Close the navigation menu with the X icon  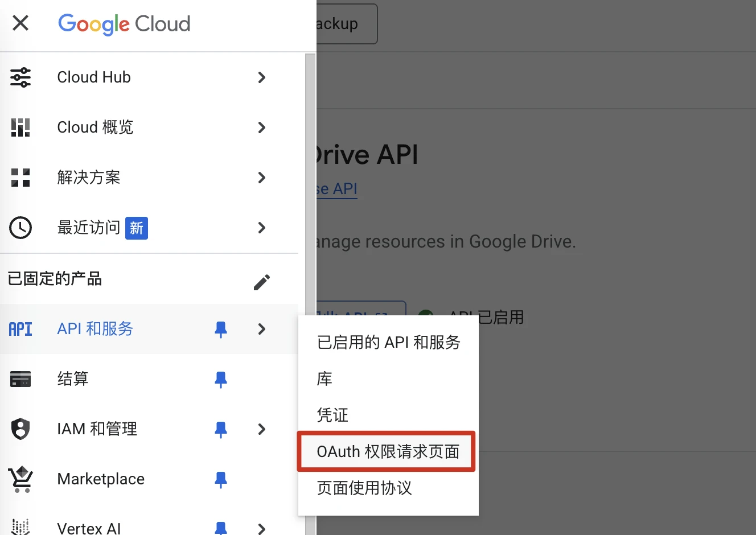(20, 23)
